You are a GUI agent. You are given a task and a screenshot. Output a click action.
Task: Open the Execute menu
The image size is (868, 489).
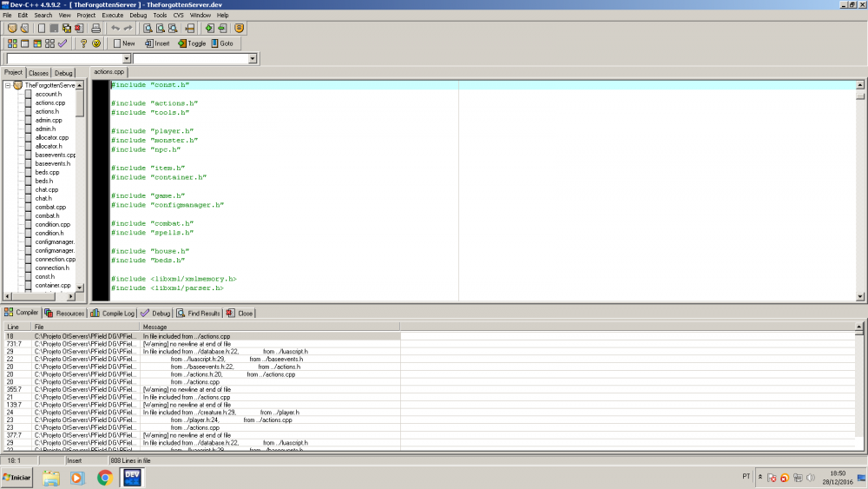click(x=112, y=15)
